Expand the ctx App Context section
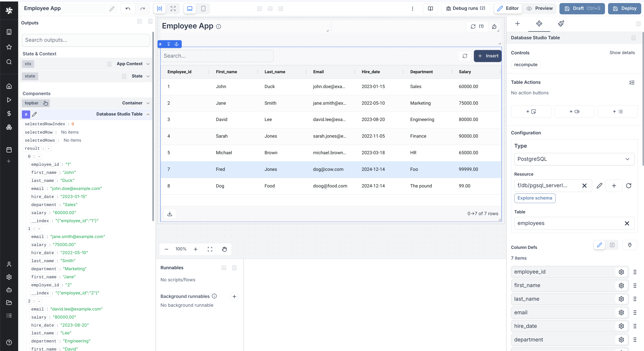 148,64
